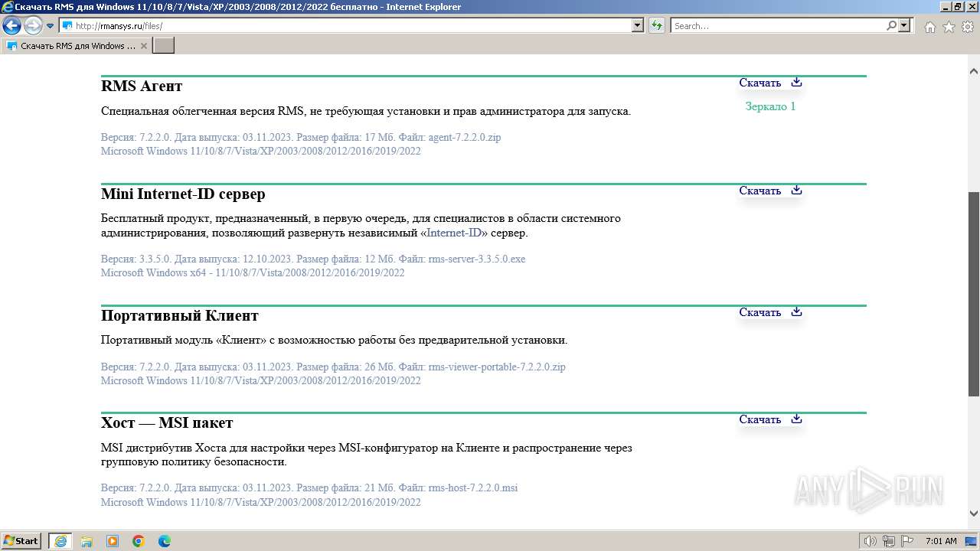This screenshot has height=551, width=980.
Task: Close the 'Скачать RMS для Windows' tab
Action: [x=143, y=46]
